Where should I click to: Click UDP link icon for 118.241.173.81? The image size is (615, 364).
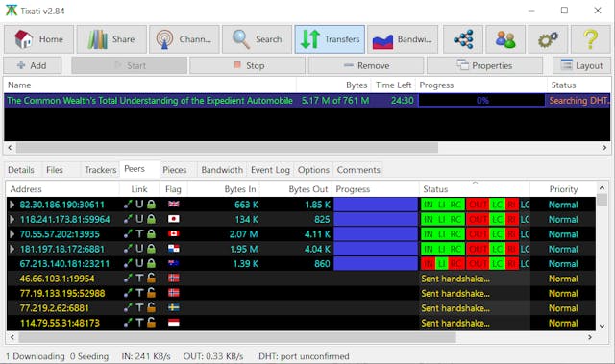click(139, 219)
